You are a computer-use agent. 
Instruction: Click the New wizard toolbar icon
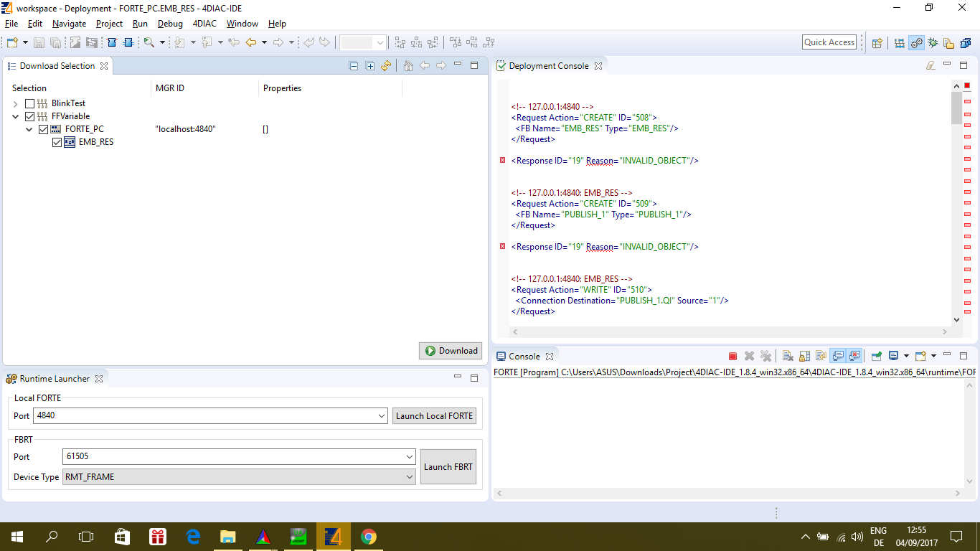12,42
